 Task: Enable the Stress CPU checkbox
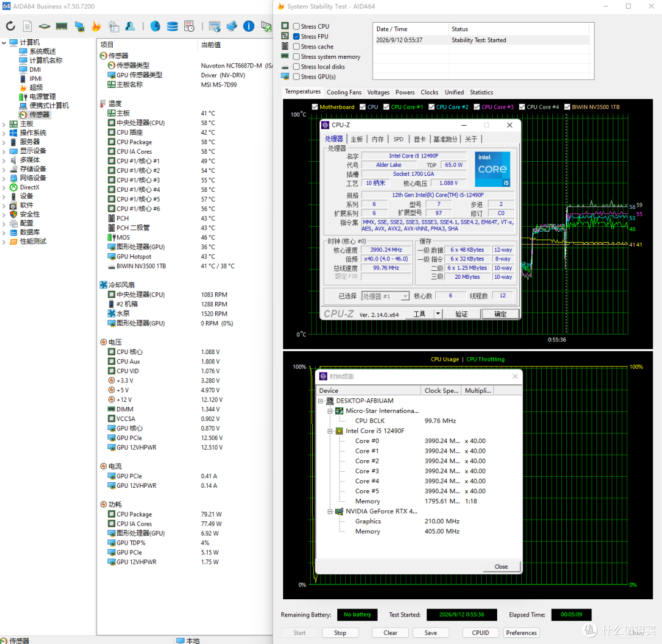(297, 26)
